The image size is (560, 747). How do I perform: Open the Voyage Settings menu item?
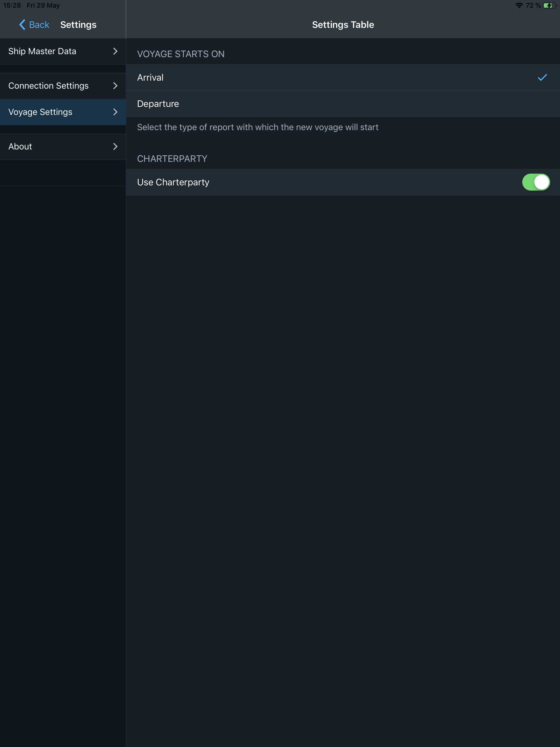click(40, 112)
